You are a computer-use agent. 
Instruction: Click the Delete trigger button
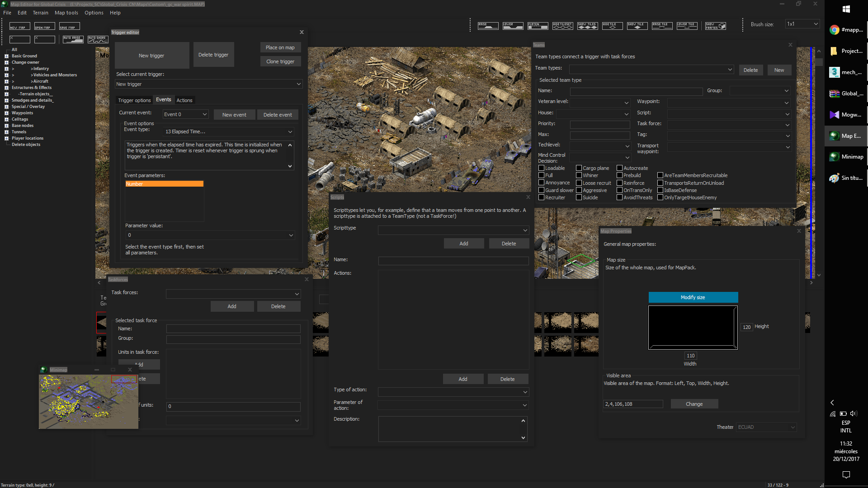point(214,55)
